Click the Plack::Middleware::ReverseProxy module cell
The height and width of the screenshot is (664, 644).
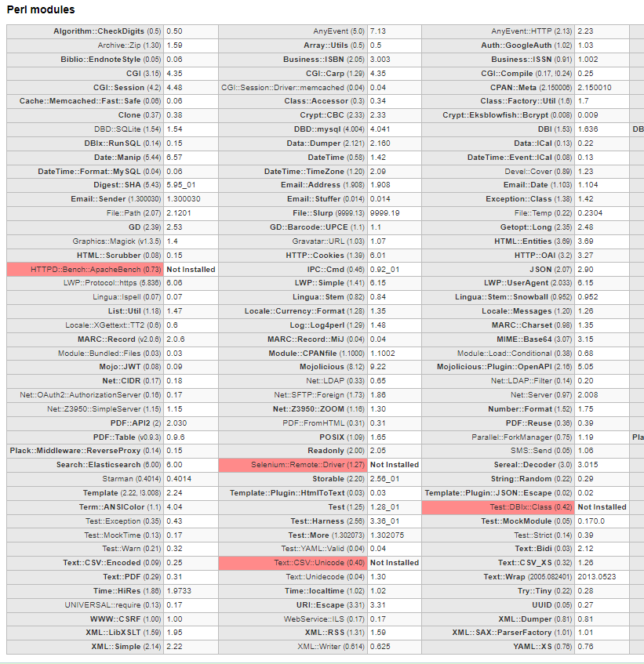click(x=85, y=451)
